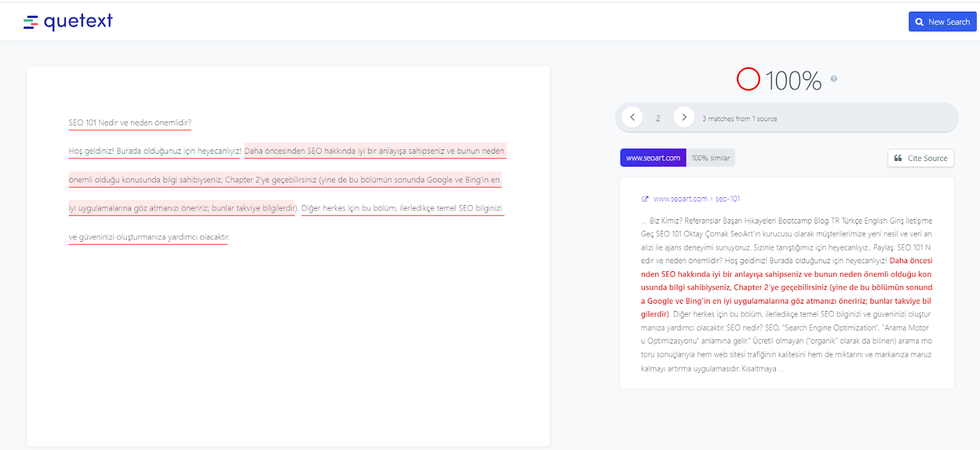This screenshot has height=450, width=980.
Task: Click the red circle score indicator
Action: tap(748, 79)
